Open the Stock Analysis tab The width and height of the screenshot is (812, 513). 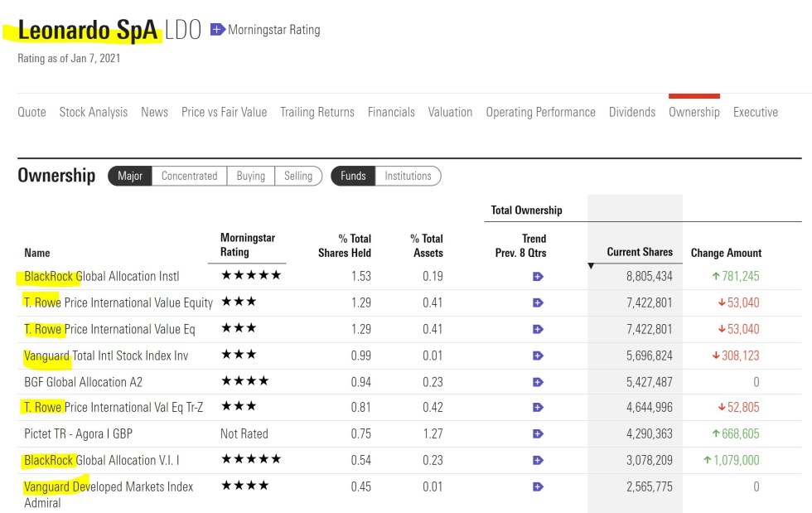(93, 112)
